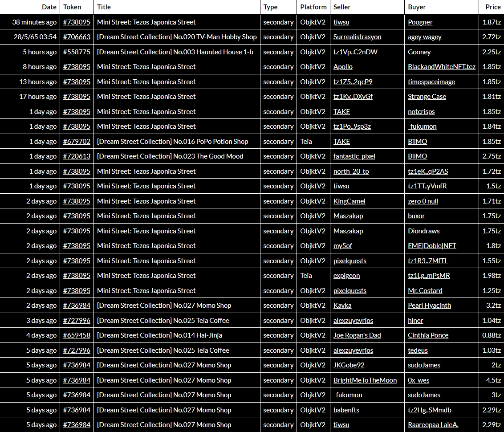This screenshot has height=432, width=504.
Task: Open buyer Raareepaa LaleA. profile
Action: (433, 425)
